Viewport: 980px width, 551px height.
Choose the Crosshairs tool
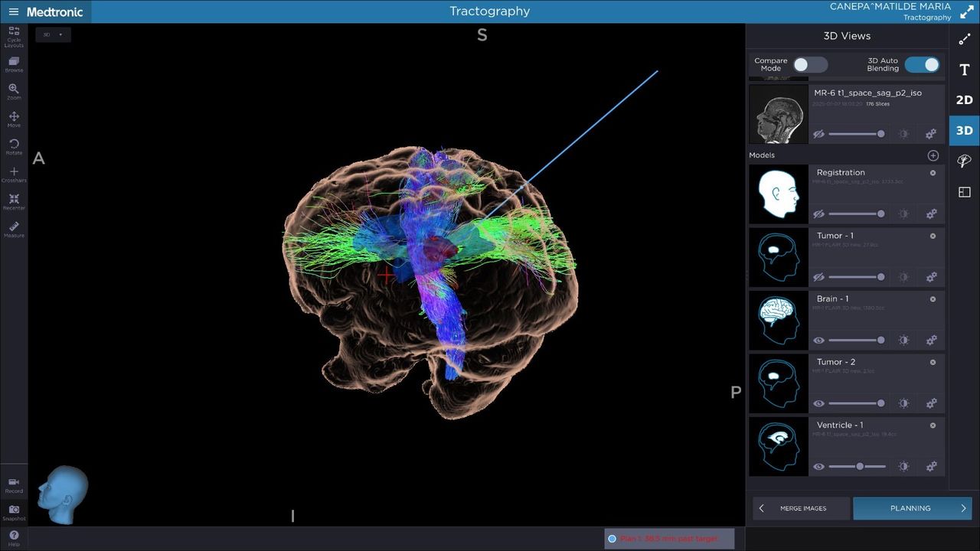point(14,173)
